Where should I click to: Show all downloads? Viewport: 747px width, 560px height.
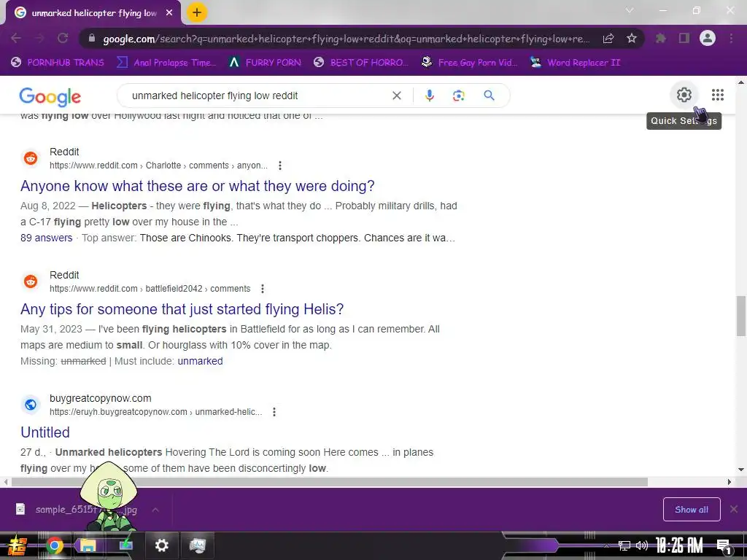pos(692,510)
